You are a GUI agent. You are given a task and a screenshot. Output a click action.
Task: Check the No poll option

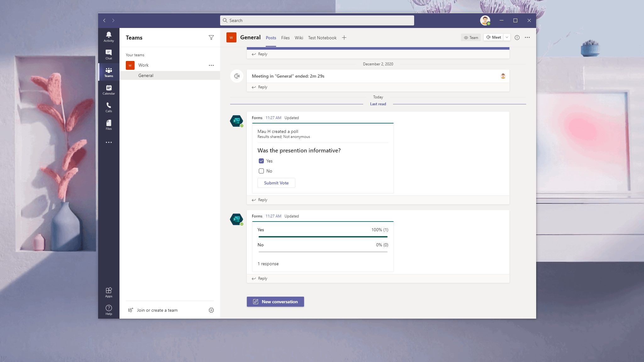pos(261,171)
